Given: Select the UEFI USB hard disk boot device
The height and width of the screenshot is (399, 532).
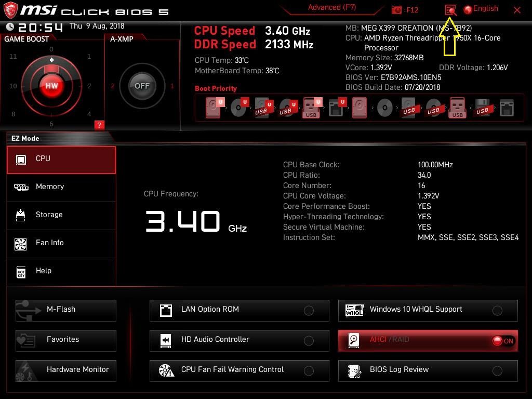Looking at the screenshot, I should (x=263, y=108).
